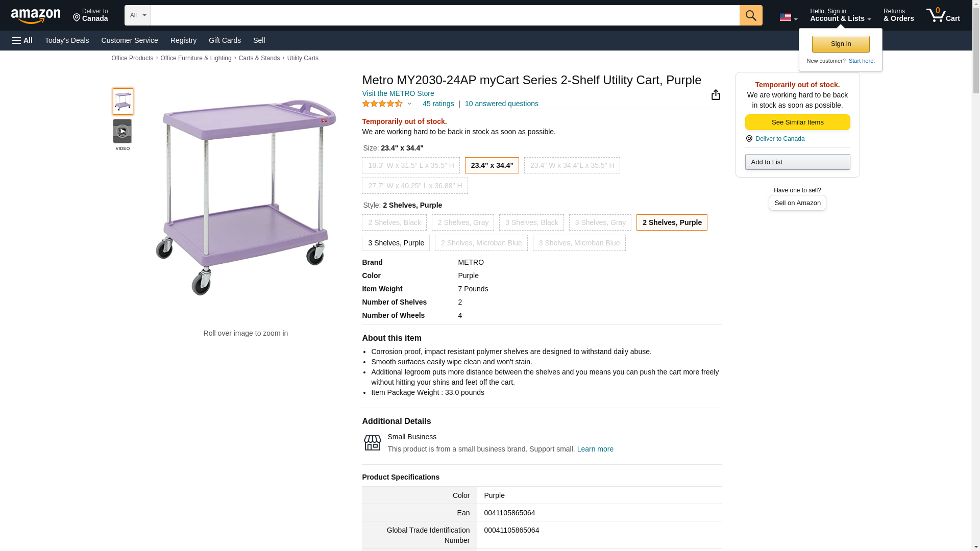This screenshot has height=551, width=980.
Task: Go to Gift Cards menu item
Action: point(225,40)
